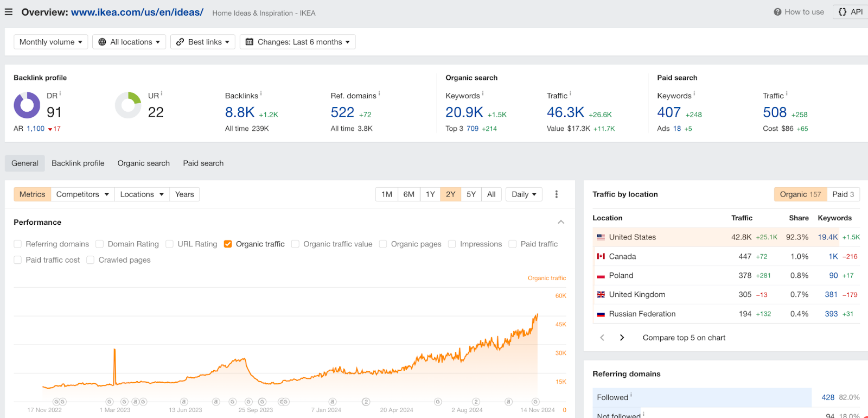Click Compare top 5 on chart

click(684, 338)
